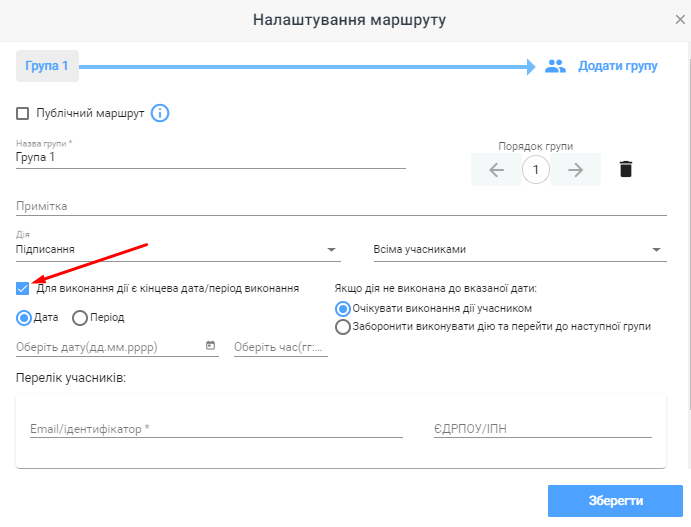Click the people icon next to Додати групу
This screenshot has width=691, height=527.
pyautogui.click(x=555, y=66)
